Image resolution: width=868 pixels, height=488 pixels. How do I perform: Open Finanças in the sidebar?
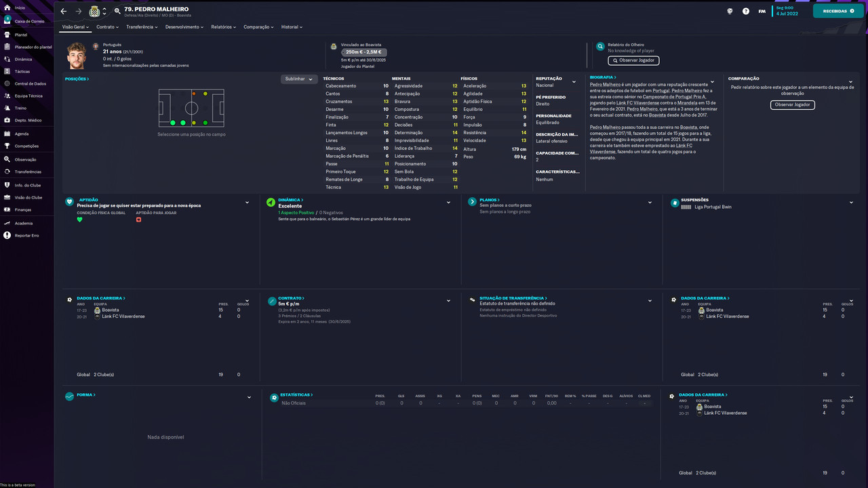[23, 209]
